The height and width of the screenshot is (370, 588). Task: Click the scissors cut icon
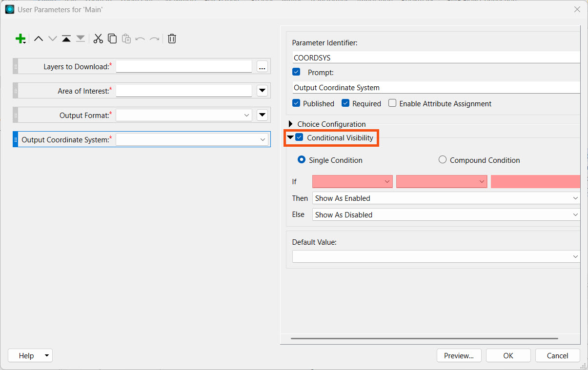point(98,39)
